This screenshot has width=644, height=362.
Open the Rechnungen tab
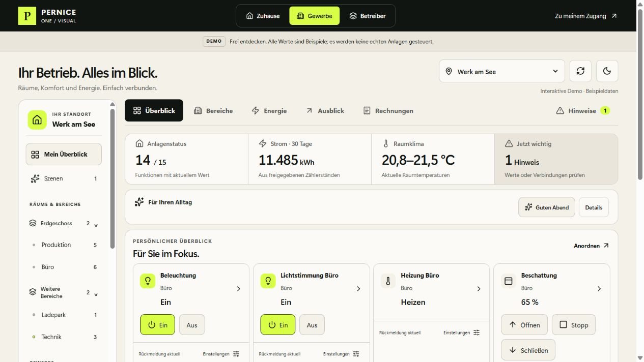[x=388, y=110]
